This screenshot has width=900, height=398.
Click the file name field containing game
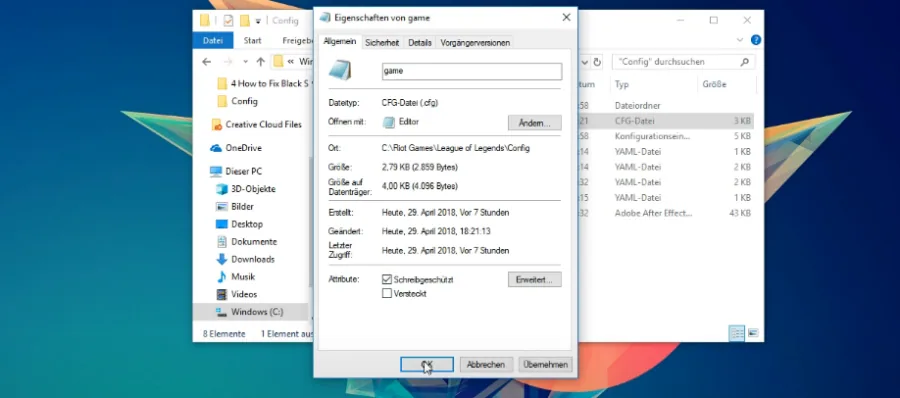tap(472, 71)
